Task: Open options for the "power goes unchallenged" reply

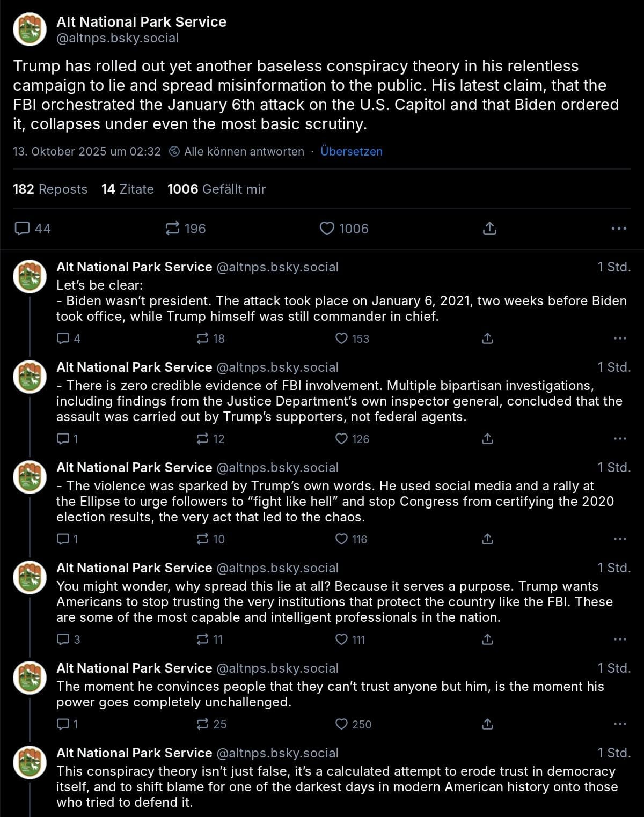Action: click(x=619, y=724)
